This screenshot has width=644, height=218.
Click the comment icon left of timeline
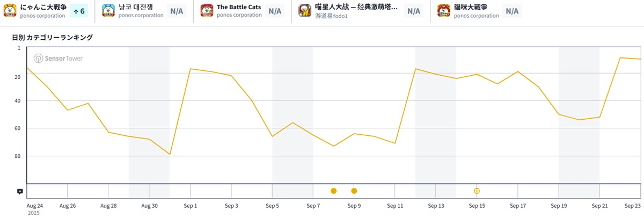[x=20, y=191]
